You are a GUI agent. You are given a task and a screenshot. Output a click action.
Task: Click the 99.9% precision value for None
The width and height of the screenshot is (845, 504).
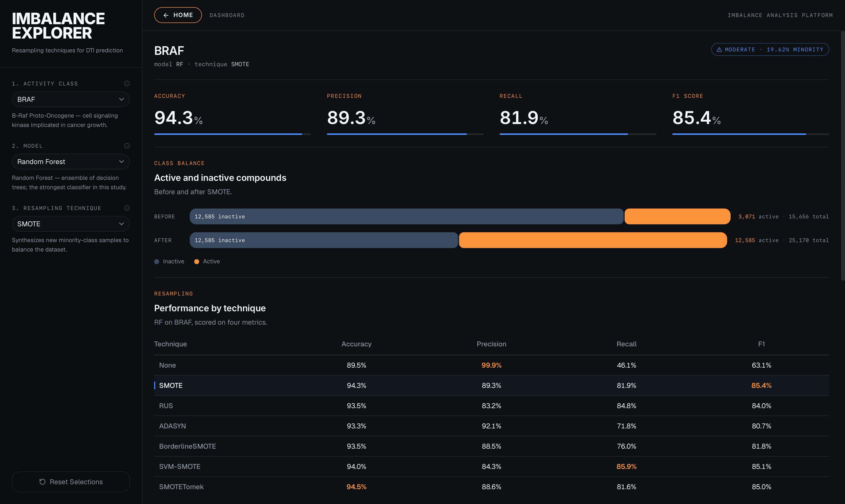[x=491, y=365]
